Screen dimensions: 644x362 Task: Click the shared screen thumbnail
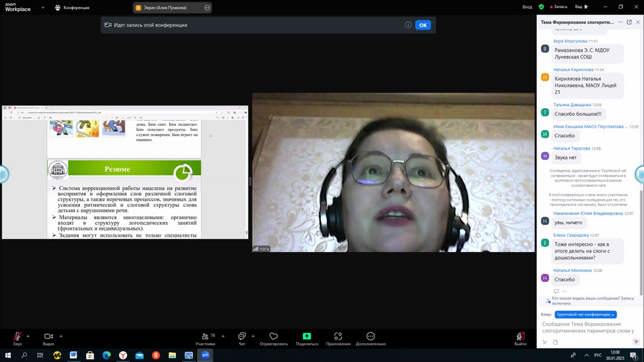coord(125,172)
